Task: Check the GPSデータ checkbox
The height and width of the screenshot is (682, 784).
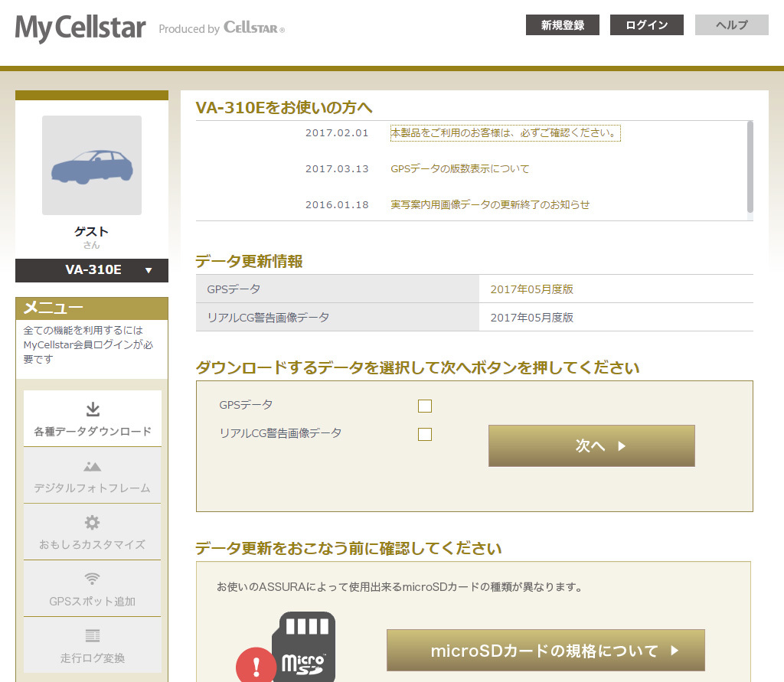Action: coord(425,406)
